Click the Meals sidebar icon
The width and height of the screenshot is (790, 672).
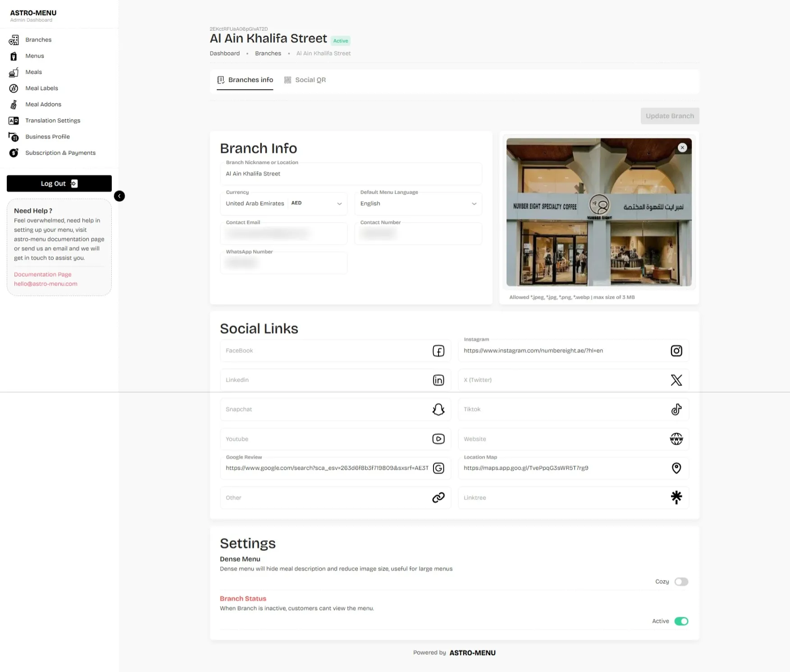coord(14,72)
